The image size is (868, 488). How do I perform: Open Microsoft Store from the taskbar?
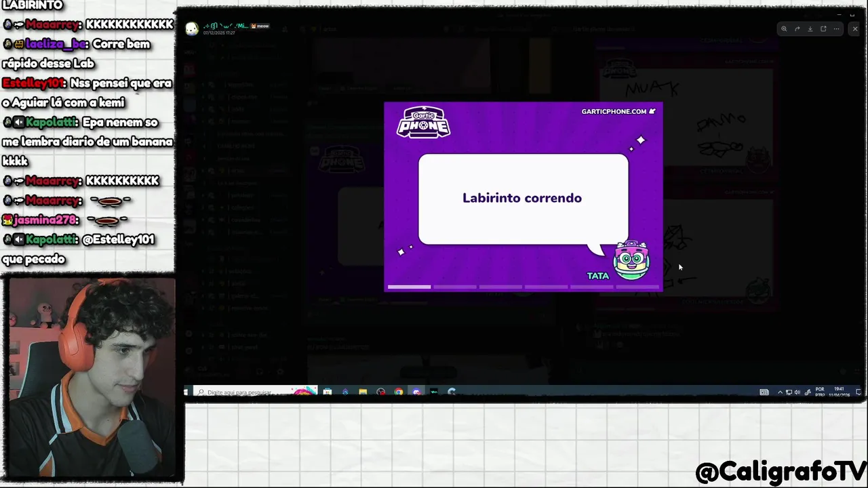point(328,392)
